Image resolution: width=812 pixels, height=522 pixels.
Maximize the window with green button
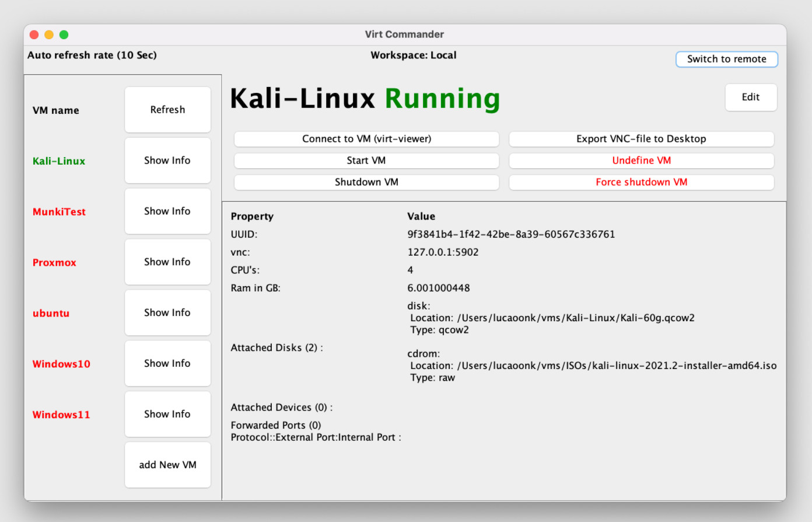(64, 35)
